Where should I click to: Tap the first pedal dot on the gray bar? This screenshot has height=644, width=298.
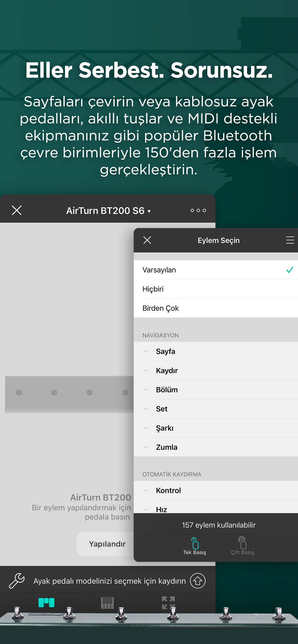pyautogui.click(x=19, y=392)
